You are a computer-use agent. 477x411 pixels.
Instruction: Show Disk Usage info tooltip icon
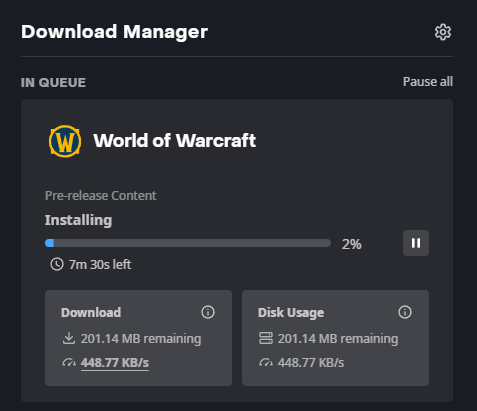(x=405, y=312)
